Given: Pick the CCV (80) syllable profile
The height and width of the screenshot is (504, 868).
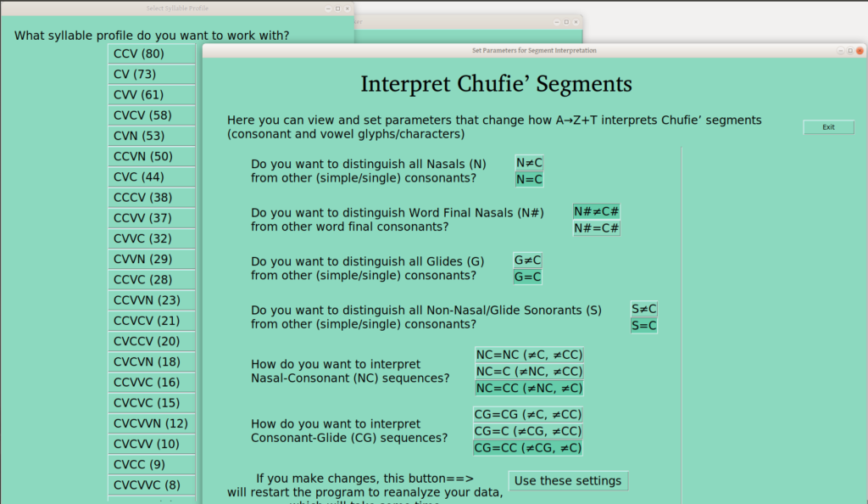Looking at the screenshot, I should pyautogui.click(x=151, y=53).
